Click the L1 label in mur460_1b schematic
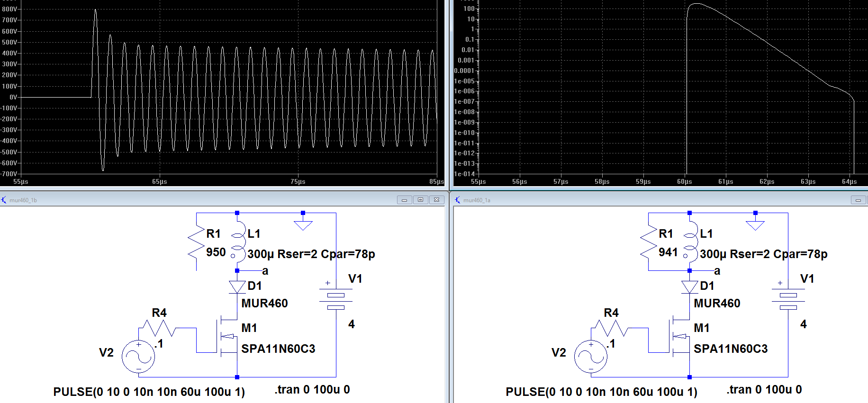This screenshot has height=403, width=868. coord(254,233)
